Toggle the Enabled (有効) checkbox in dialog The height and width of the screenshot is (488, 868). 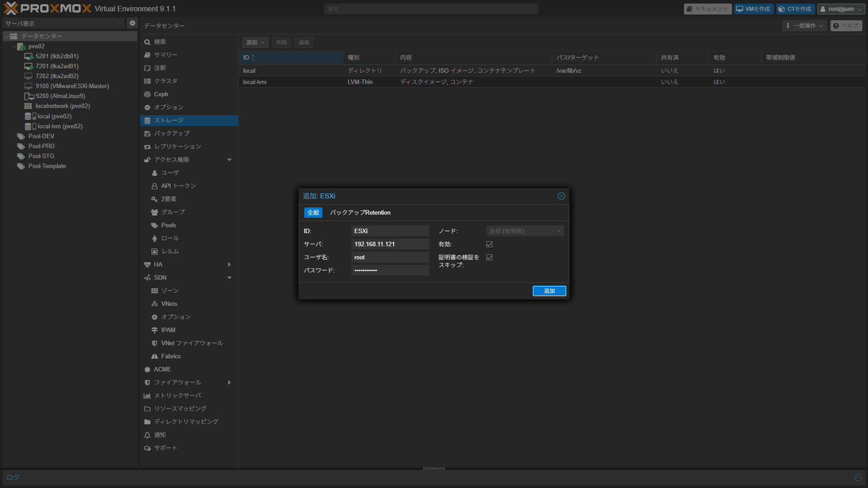[x=489, y=244]
